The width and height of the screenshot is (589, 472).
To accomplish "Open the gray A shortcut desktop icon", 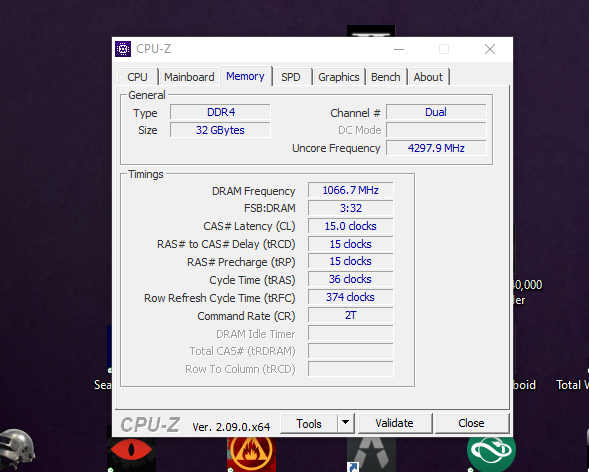I will [371, 454].
